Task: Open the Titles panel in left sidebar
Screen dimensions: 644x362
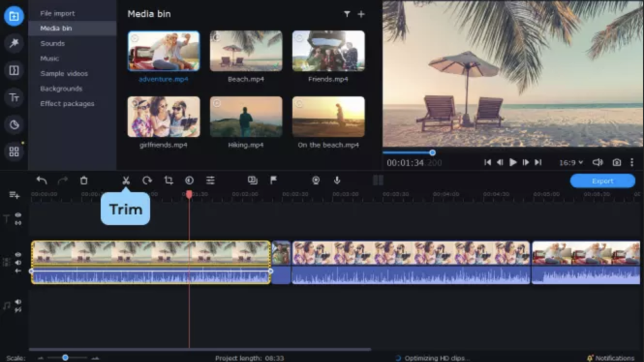Action: tap(14, 97)
